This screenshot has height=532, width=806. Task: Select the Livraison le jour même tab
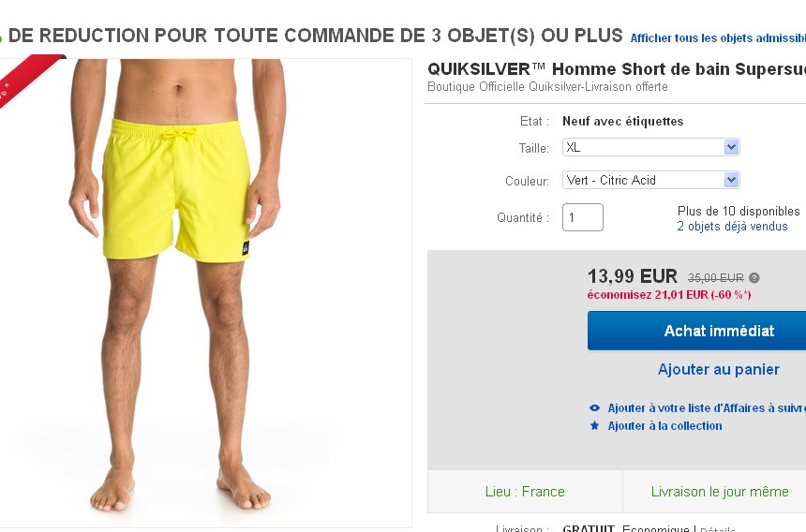click(x=719, y=492)
